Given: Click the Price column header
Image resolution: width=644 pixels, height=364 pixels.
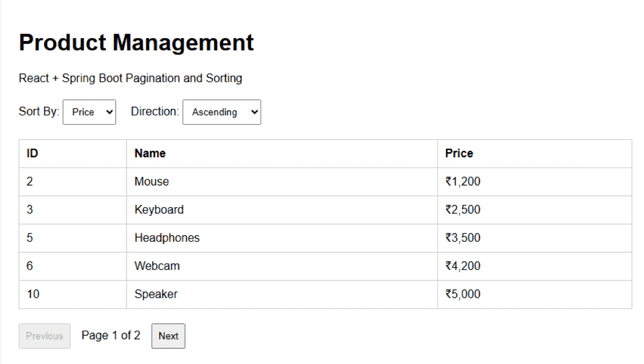Looking at the screenshot, I should [x=535, y=153].
